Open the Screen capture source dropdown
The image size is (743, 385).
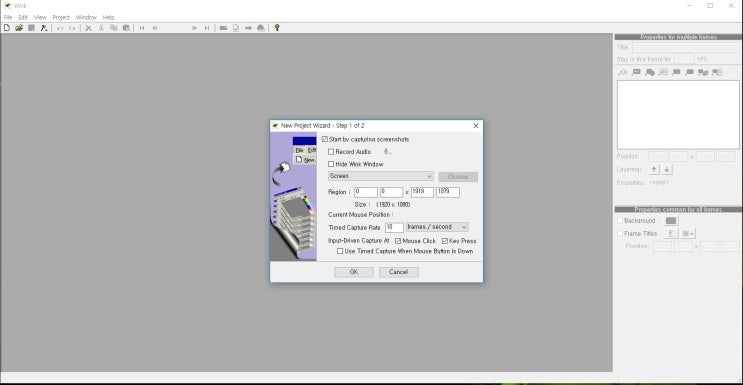[x=381, y=176]
